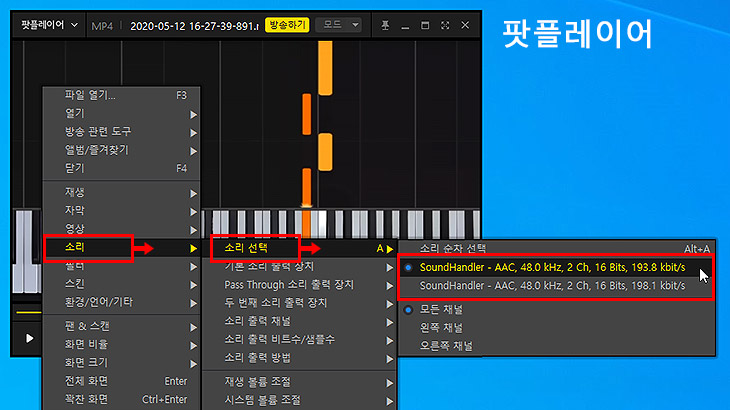The height and width of the screenshot is (410, 730).
Task: Open the 소리 menu entry
Action: (122, 248)
